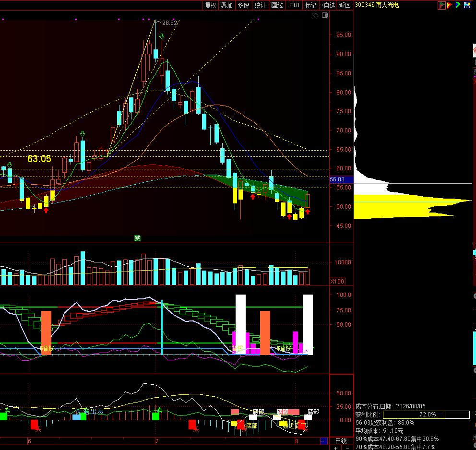Screen dimensions: 476x450
Task: Click the 98.82 high price label
Action: [x=169, y=23]
